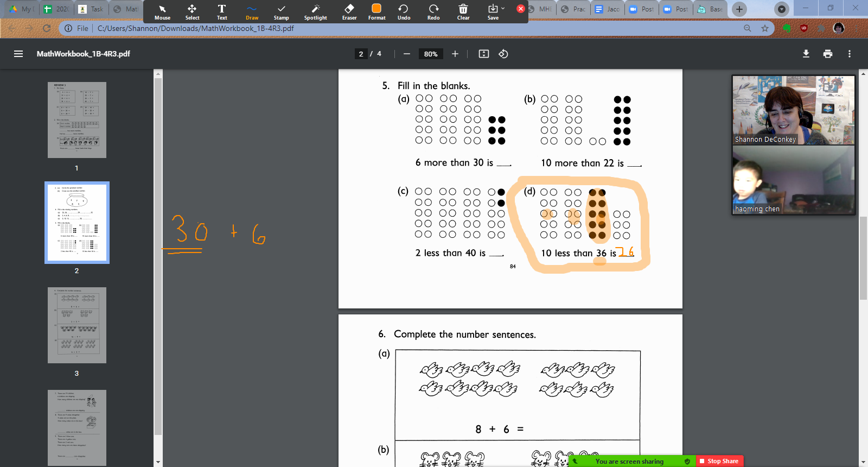Image resolution: width=868 pixels, height=467 pixels.
Task: Switch to the Eraser tool
Action: pyautogui.click(x=349, y=12)
